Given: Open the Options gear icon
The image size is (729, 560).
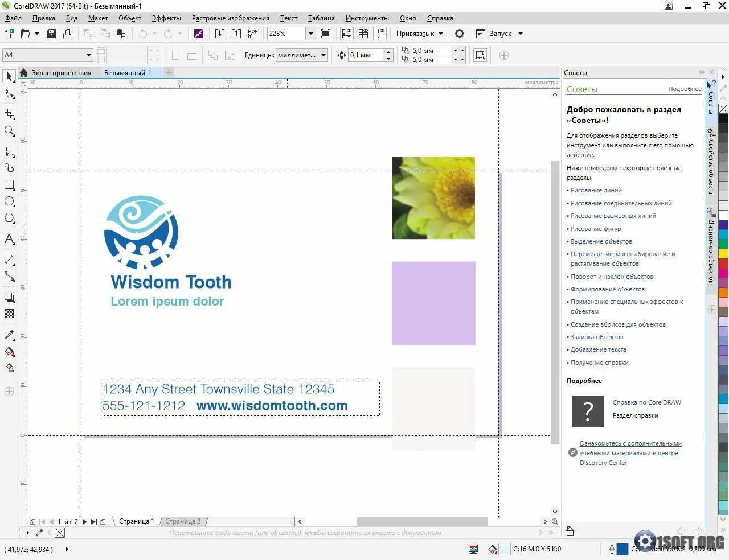Looking at the screenshot, I should click(460, 34).
